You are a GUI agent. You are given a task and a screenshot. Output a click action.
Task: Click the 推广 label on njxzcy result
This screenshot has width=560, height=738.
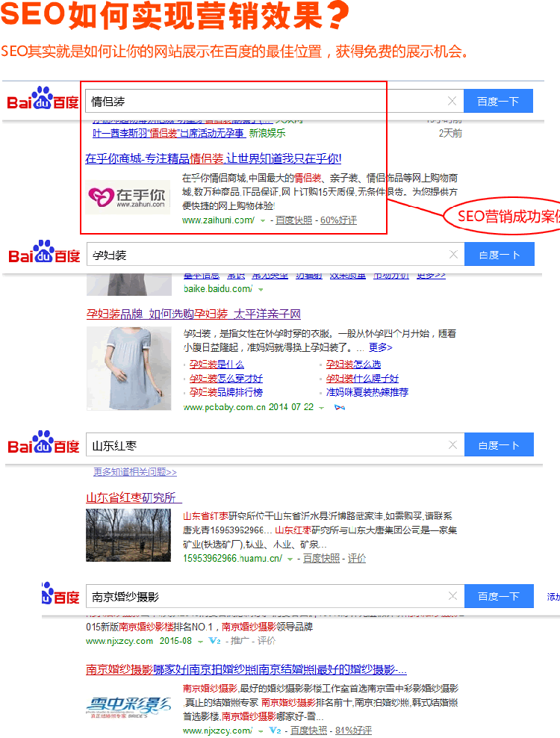point(240,641)
